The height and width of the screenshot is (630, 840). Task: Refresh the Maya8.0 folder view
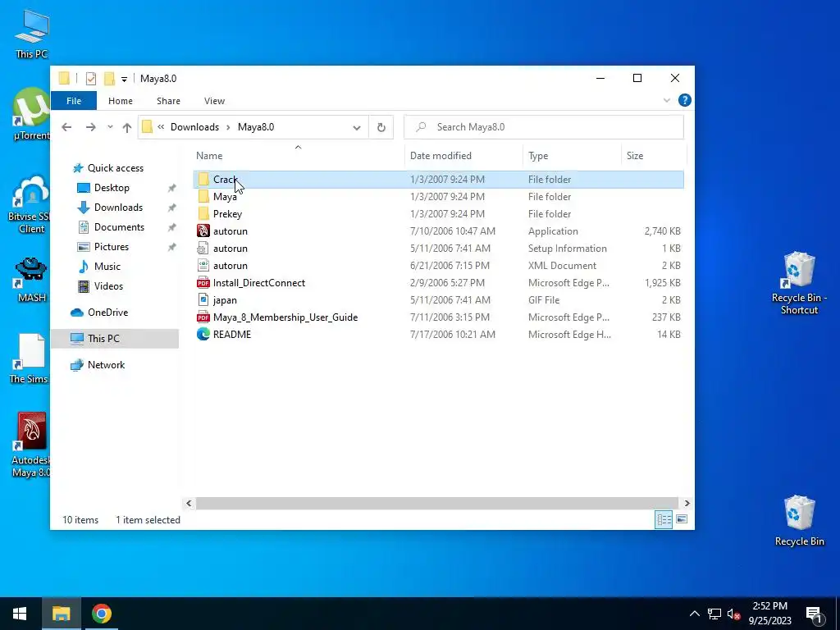[381, 127]
